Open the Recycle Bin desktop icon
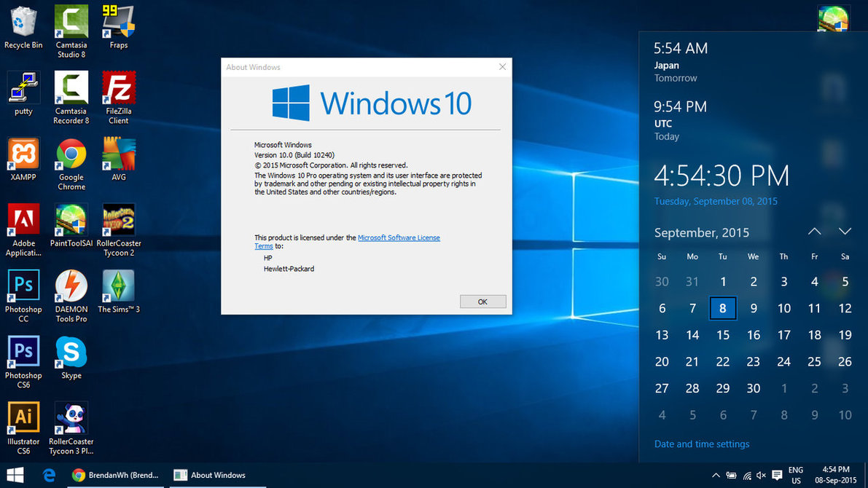The width and height of the screenshot is (868, 488). (23, 27)
